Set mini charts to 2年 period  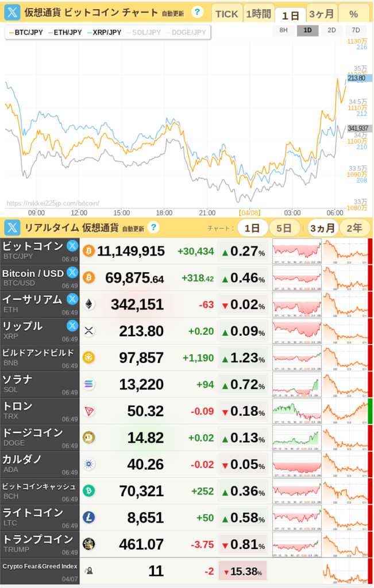(354, 228)
